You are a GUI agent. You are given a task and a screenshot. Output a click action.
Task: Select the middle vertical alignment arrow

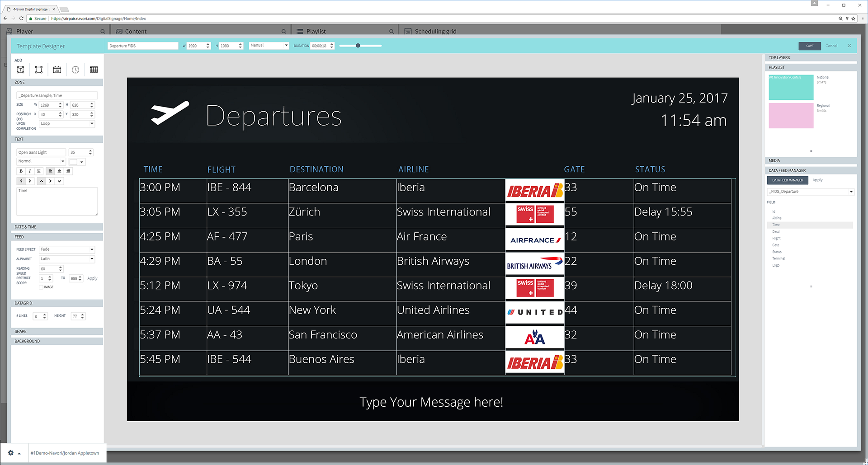click(50, 181)
